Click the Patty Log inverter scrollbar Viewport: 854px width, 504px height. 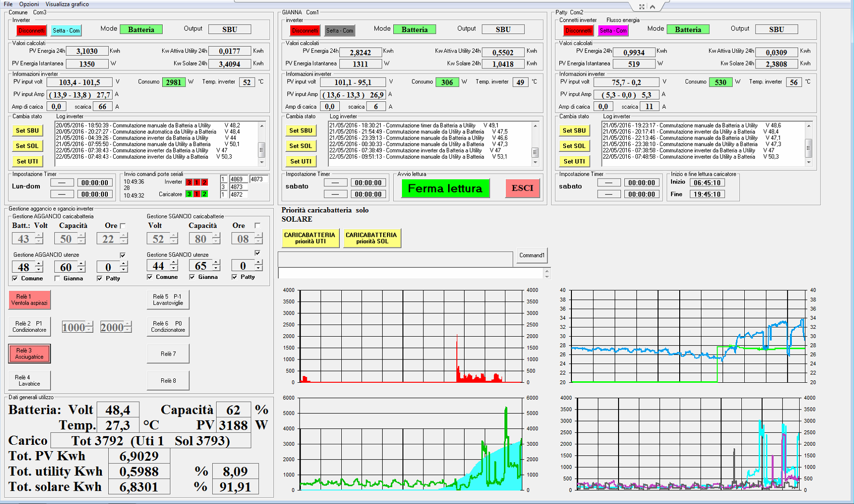click(808, 144)
